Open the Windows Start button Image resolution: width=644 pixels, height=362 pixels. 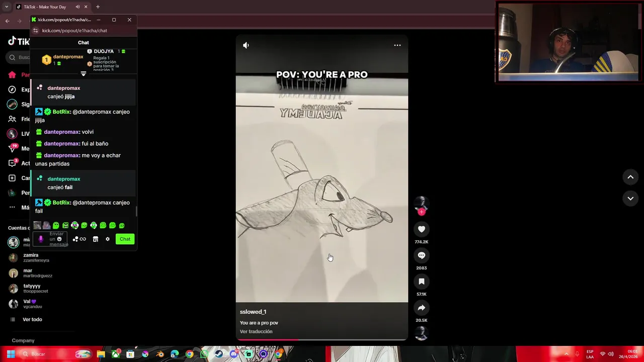[11, 354]
